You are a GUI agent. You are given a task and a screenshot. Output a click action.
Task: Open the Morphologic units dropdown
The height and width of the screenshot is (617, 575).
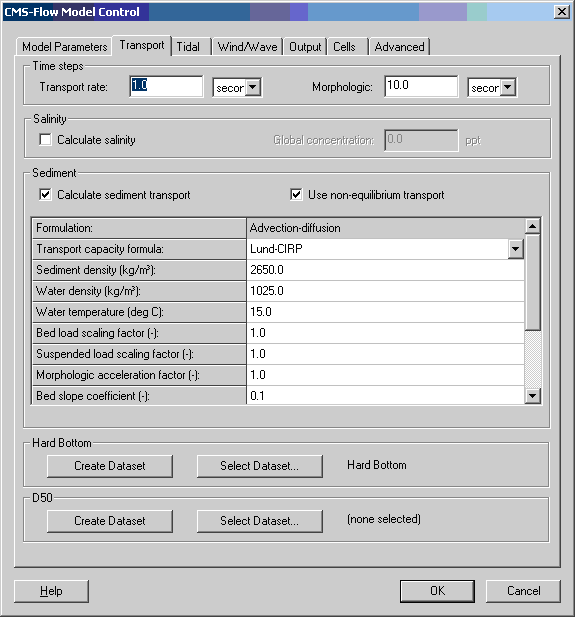click(508, 87)
